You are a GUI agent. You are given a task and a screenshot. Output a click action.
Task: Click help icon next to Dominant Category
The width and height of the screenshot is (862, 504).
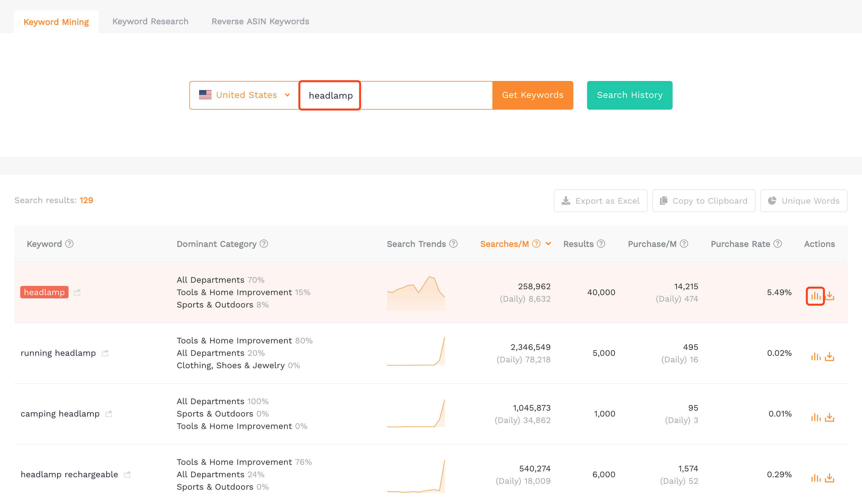click(x=264, y=244)
